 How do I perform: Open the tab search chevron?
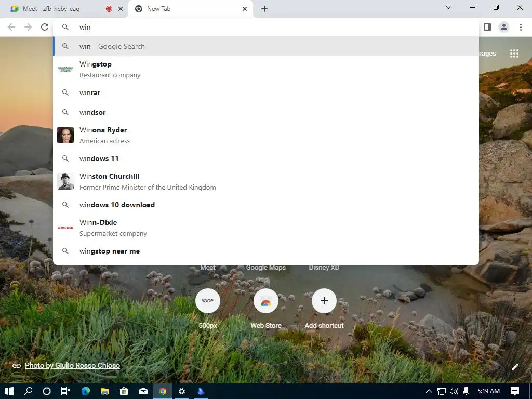pos(448,7)
